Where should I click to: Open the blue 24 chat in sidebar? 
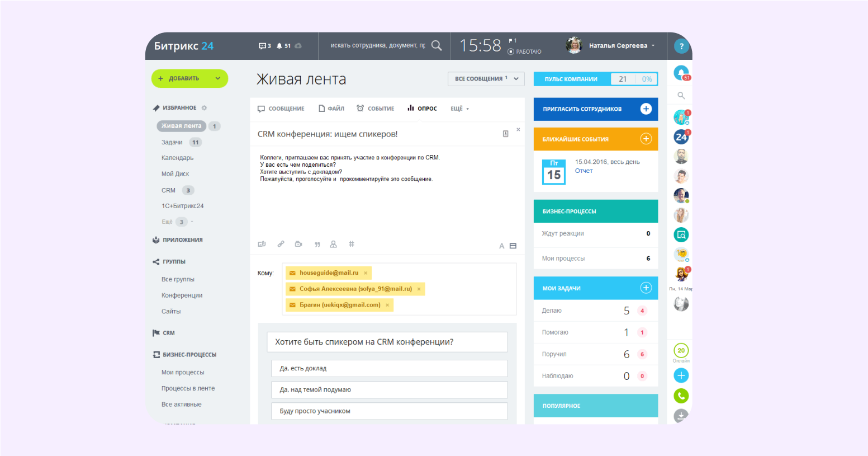[x=681, y=137]
